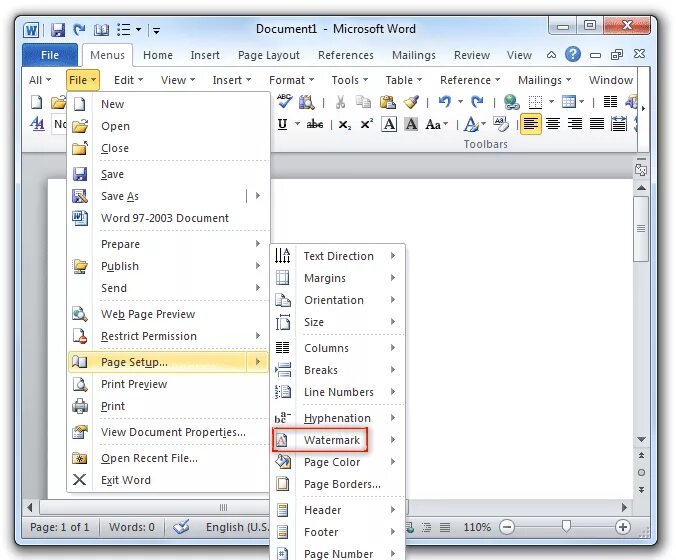Screen dimensions: 676x560
Task: Click the Justify alignment icon
Action: 597,124
